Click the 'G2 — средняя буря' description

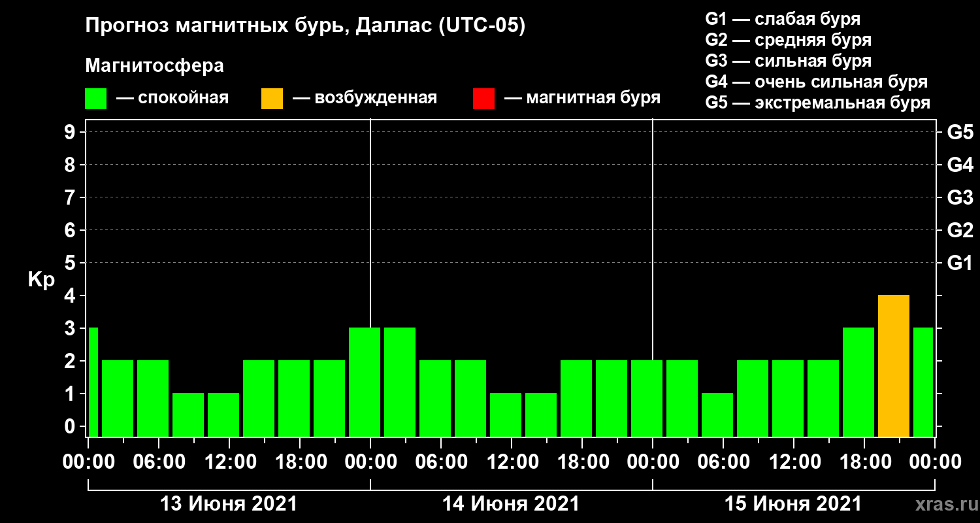pos(788,40)
